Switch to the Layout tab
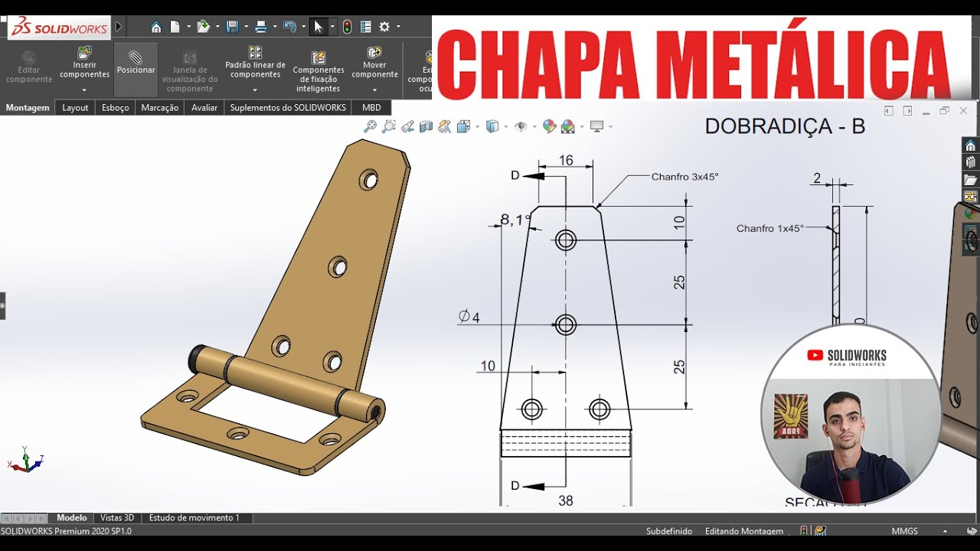The height and width of the screenshot is (551, 980). click(75, 108)
